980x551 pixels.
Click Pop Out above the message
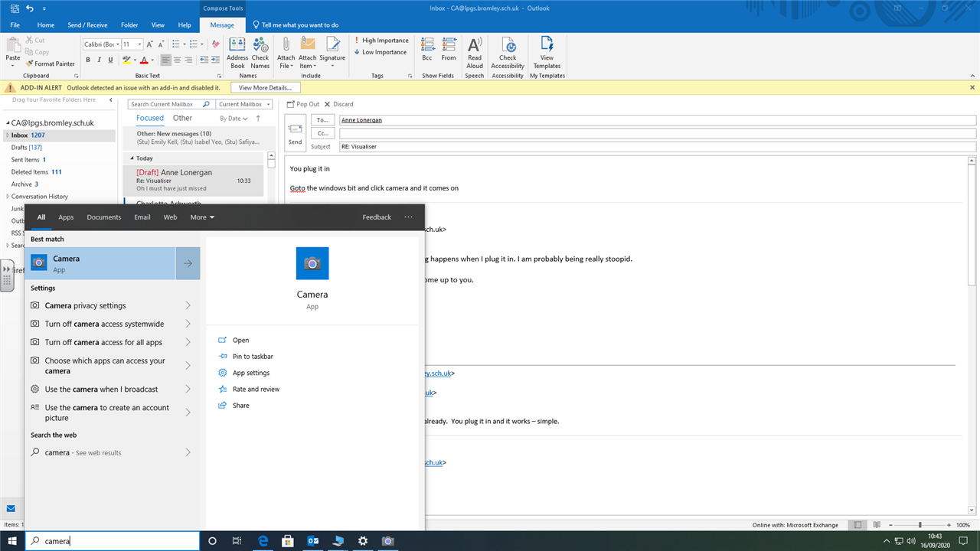click(303, 104)
